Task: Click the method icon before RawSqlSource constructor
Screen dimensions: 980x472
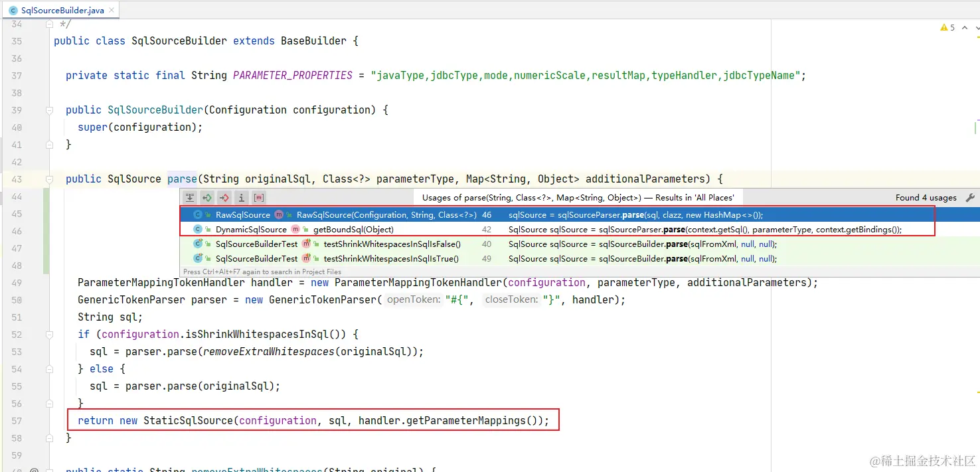Action: click(280, 215)
